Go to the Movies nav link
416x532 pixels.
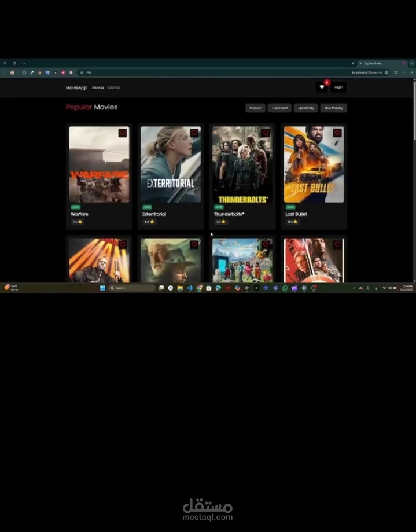(x=98, y=87)
